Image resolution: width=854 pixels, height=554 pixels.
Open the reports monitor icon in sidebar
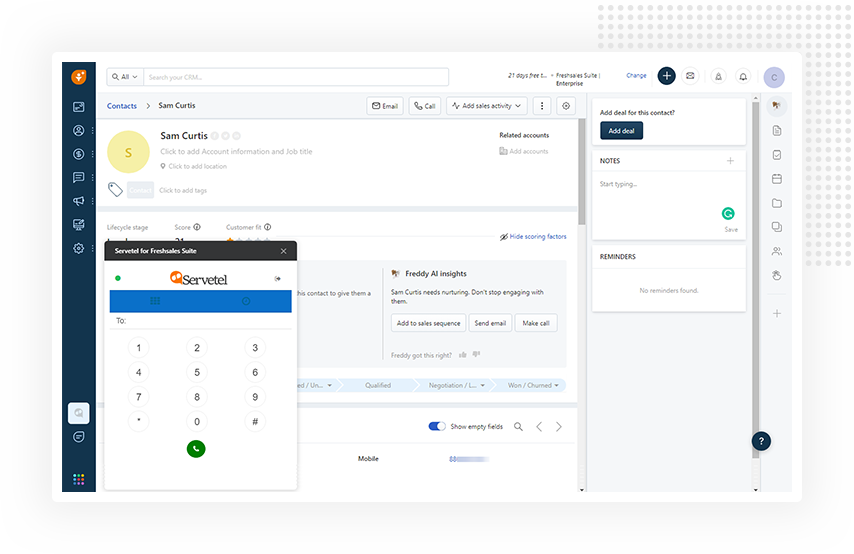click(78, 224)
